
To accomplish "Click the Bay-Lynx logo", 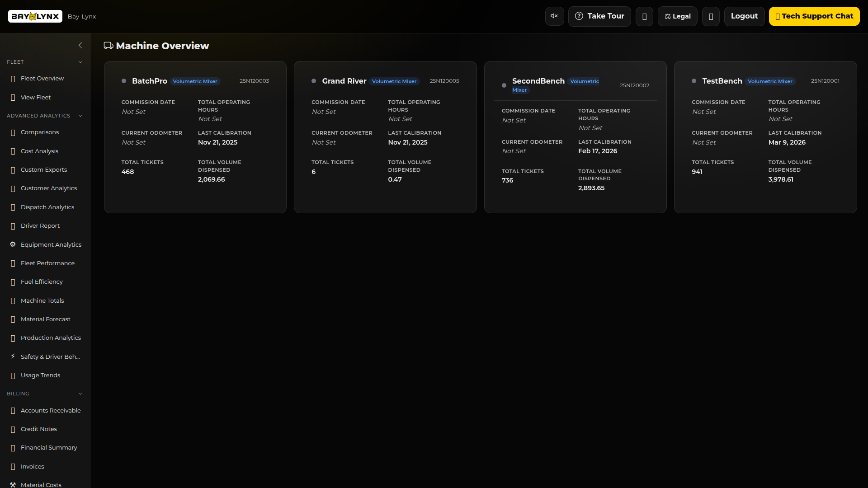I will coord(35,16).
